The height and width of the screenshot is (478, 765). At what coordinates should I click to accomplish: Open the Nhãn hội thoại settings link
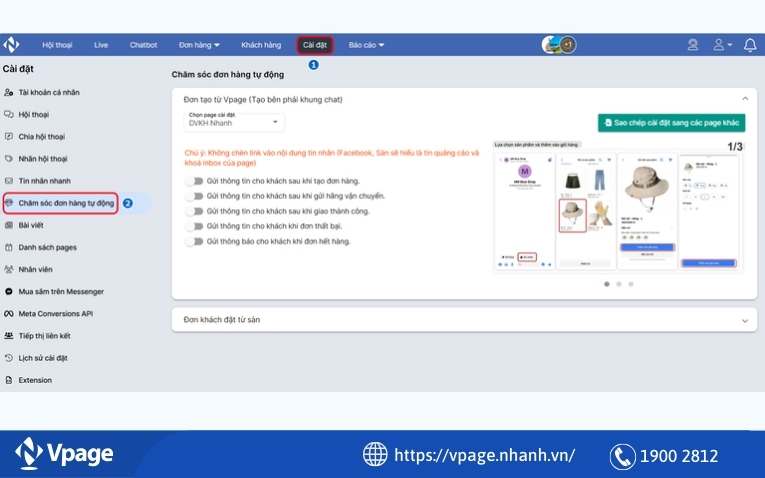(43, 159)
